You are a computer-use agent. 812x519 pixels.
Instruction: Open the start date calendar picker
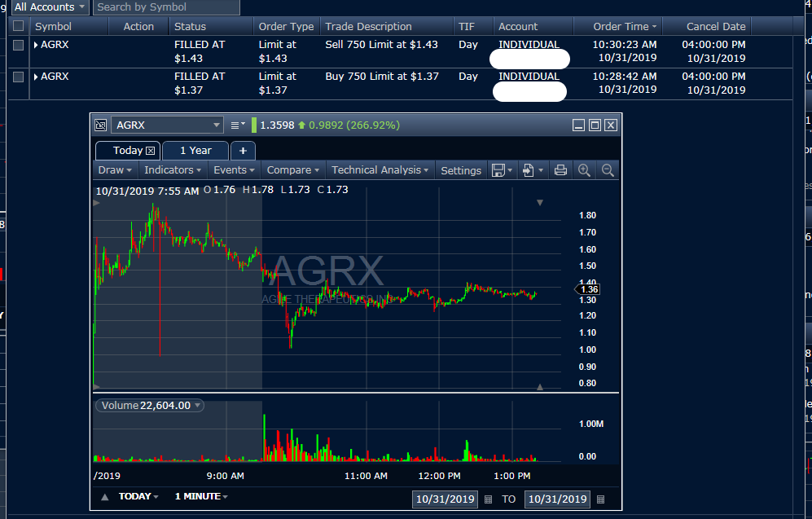(x=488, y=499)
